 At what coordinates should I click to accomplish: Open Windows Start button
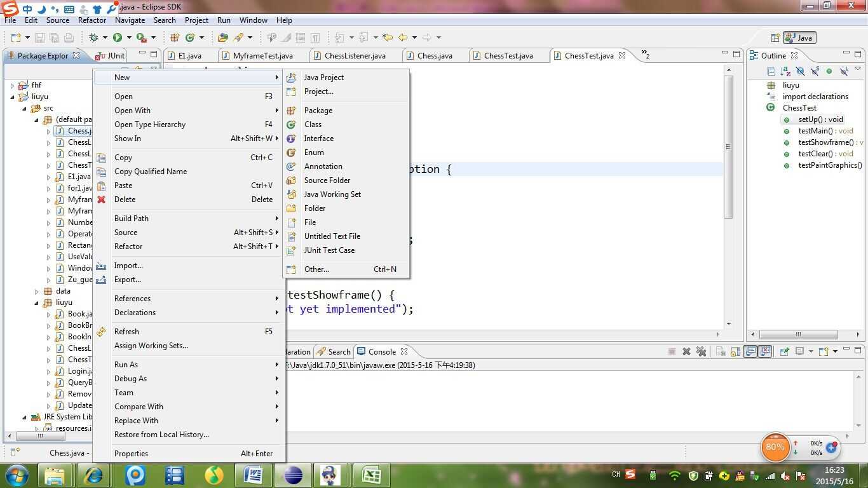coord(17,475)
